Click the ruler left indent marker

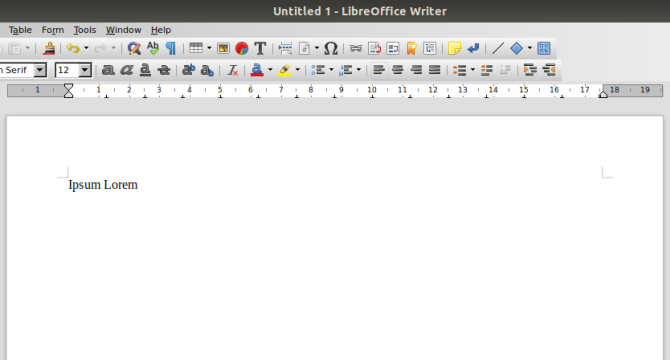pyautogui.click(x=68, y=91)
